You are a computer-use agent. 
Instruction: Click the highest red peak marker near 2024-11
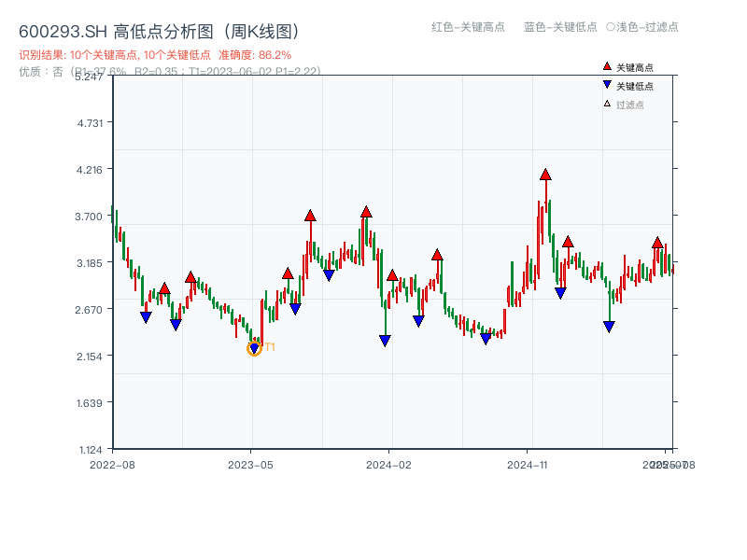point(545,174)
